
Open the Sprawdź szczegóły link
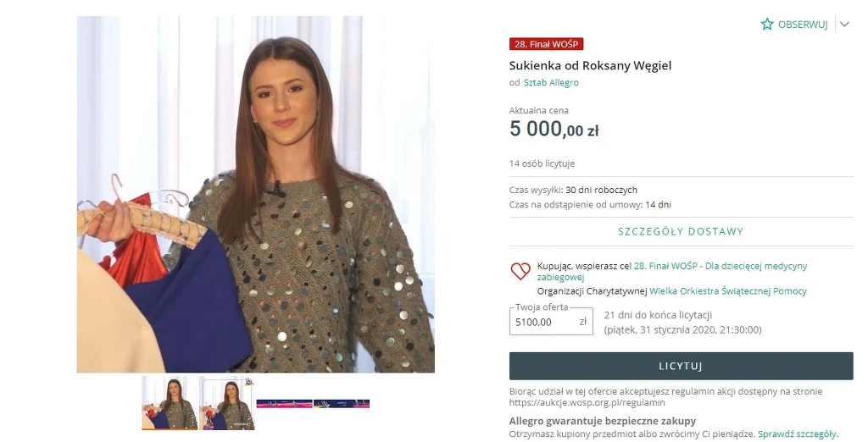coord(798,434)
